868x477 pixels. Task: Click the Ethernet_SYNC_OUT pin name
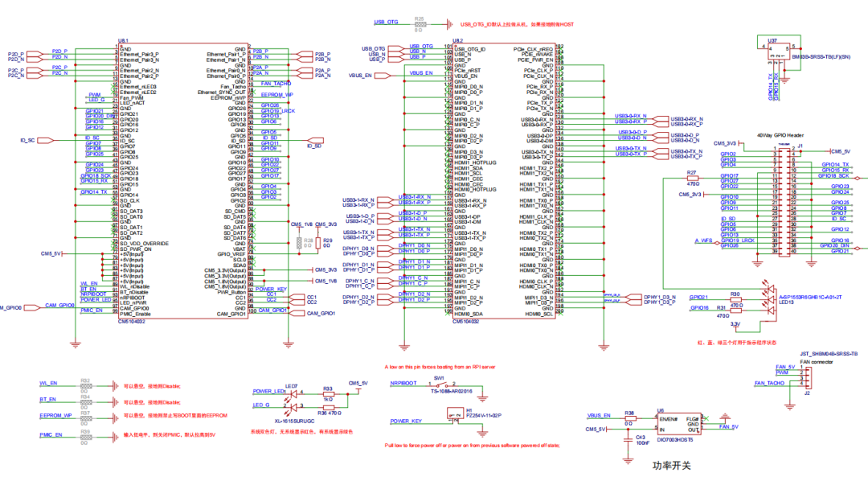tap(222, 92)
